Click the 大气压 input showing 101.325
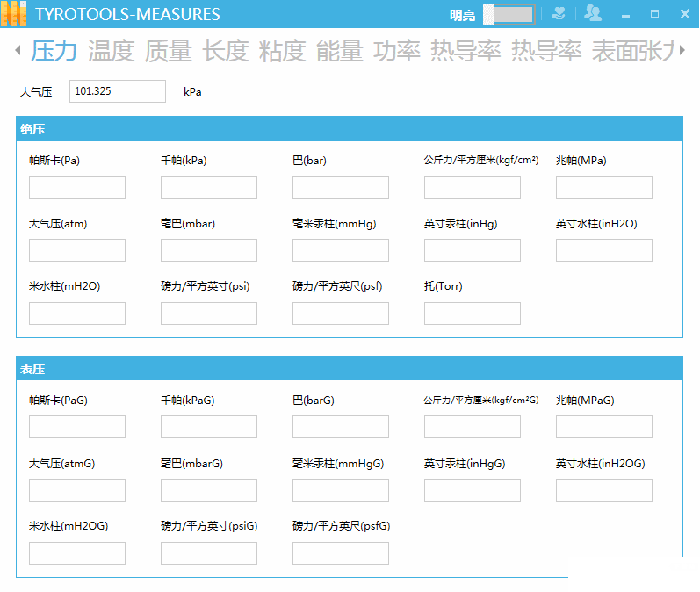The height and width of the screenshot is (592, 700). (x=118, y=91)
